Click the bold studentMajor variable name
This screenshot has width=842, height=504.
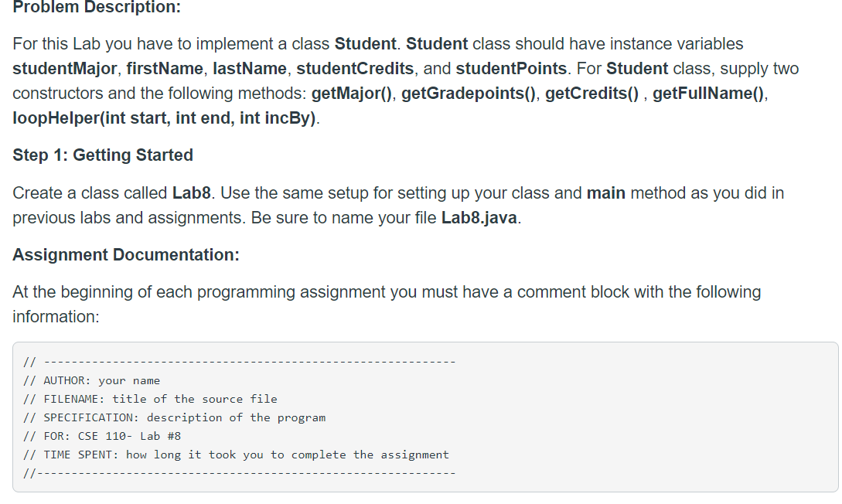pos(64,69)
